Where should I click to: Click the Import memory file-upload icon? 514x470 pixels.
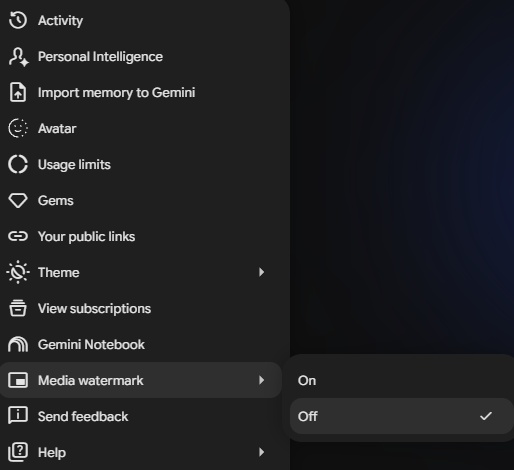(x=18, y=92)
